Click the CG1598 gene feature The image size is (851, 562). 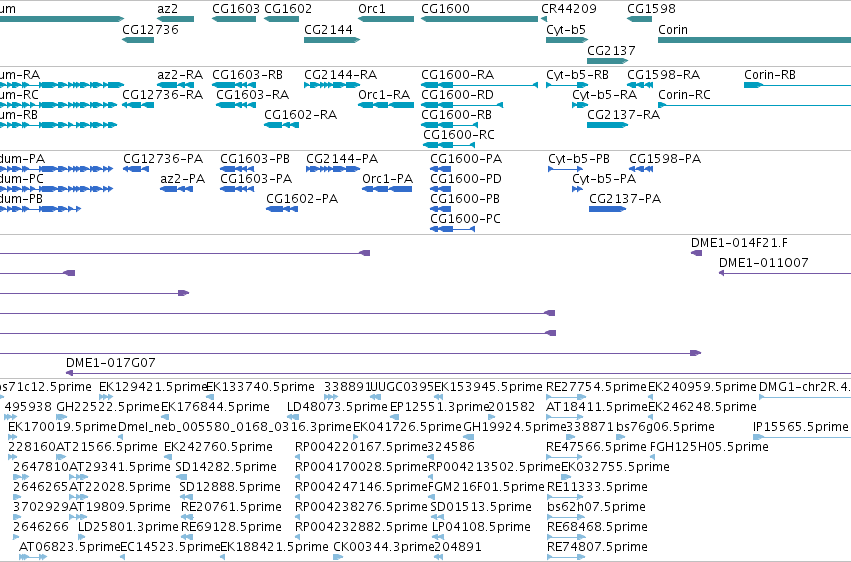[x=639, y=19]
